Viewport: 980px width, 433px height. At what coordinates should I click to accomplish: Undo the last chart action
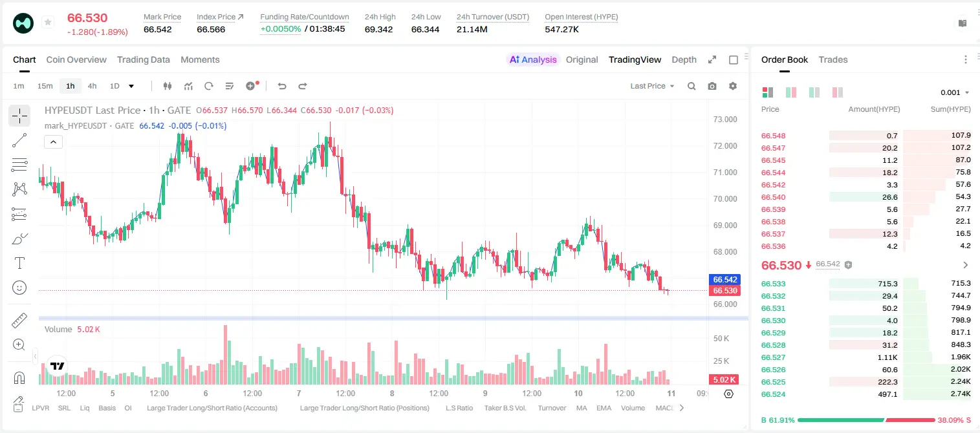point(282,86)
